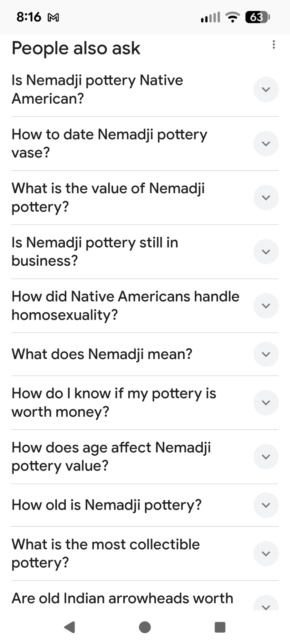Expand chevron beside 'What is the value of Nemadji pottery?'
This screenshot has width=290, height=644.
click(x=266, y=198)
